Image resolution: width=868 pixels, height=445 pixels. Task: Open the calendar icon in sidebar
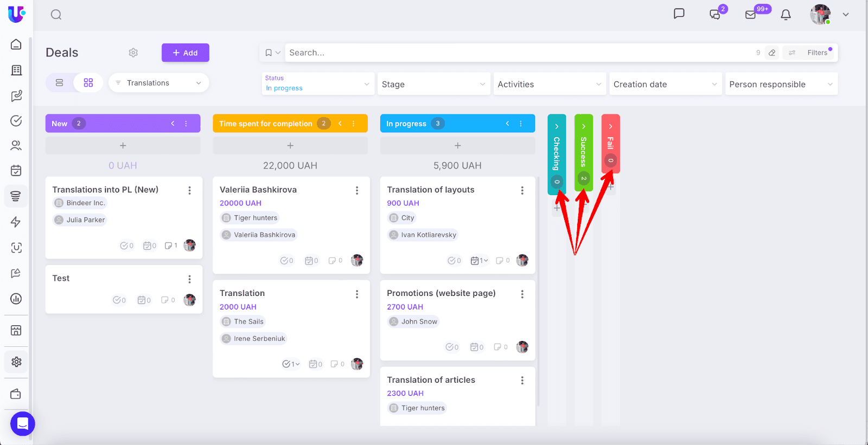16,171
